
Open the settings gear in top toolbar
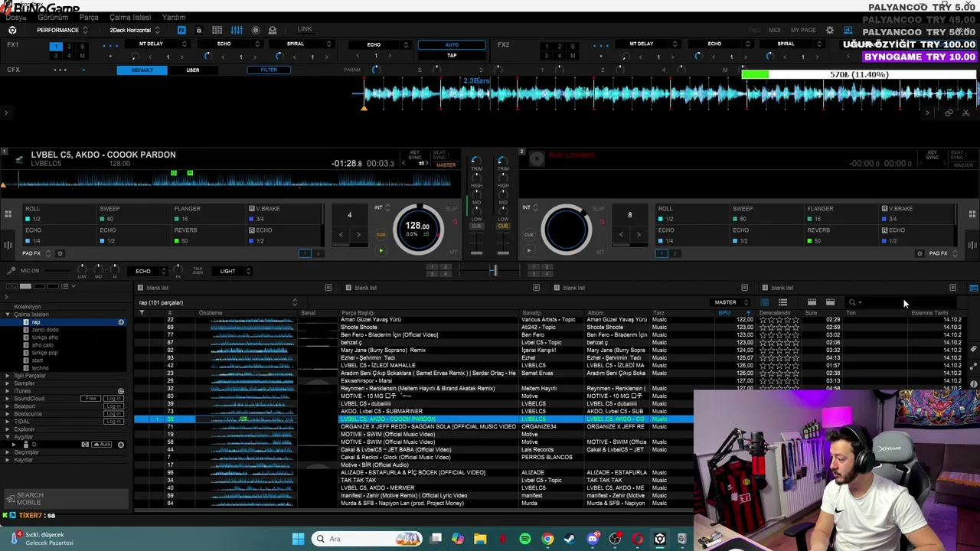coord(830,30)
